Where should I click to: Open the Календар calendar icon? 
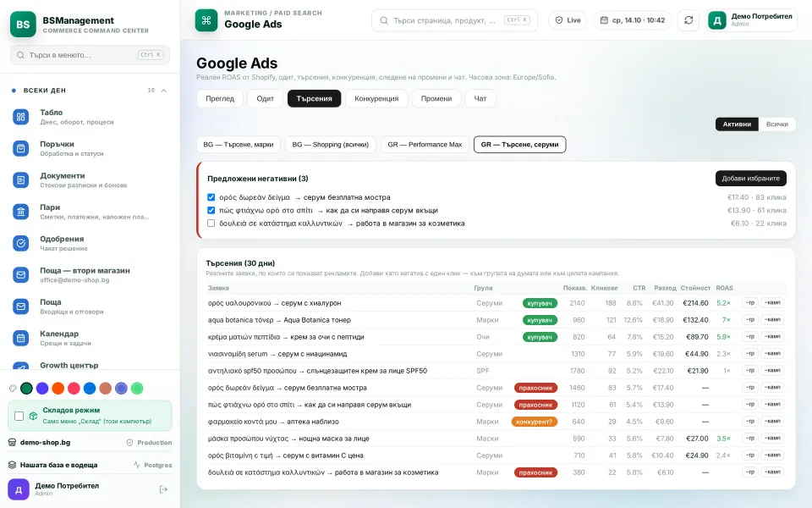pos(20,338)
